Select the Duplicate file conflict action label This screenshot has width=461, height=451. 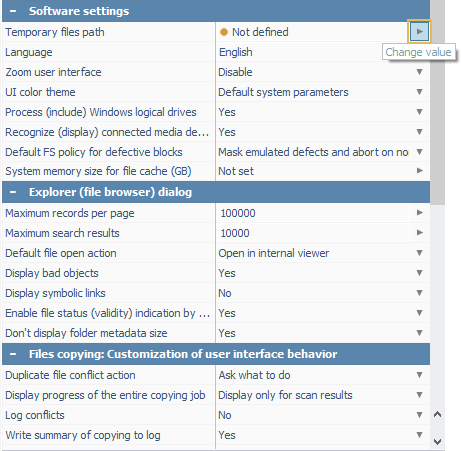point(70,375)
